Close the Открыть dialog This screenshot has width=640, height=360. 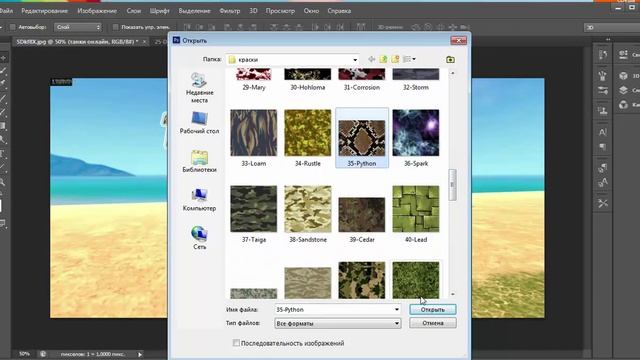[458, 40]
